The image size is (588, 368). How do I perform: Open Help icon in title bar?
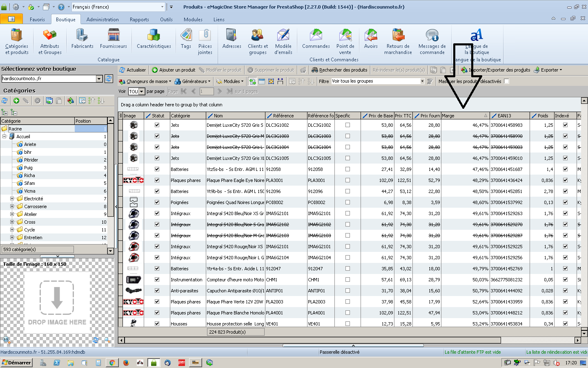61,7
